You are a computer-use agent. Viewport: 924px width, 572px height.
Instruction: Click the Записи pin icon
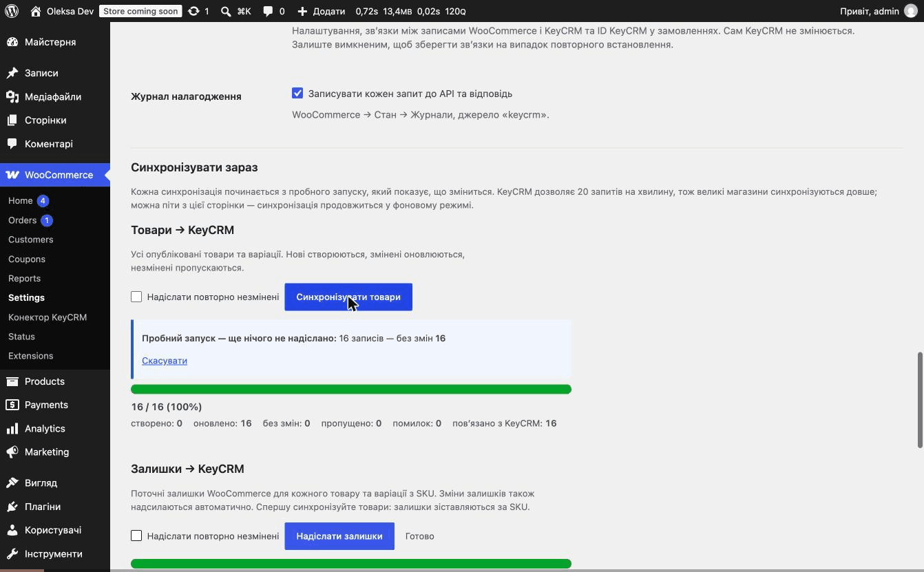coord(12,73)
